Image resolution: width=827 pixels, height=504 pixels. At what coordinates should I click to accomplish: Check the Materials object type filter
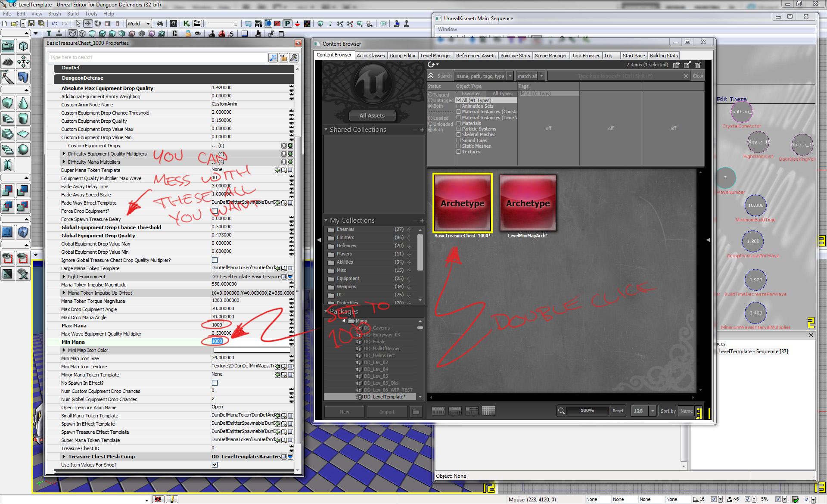(x=459, y=123)
